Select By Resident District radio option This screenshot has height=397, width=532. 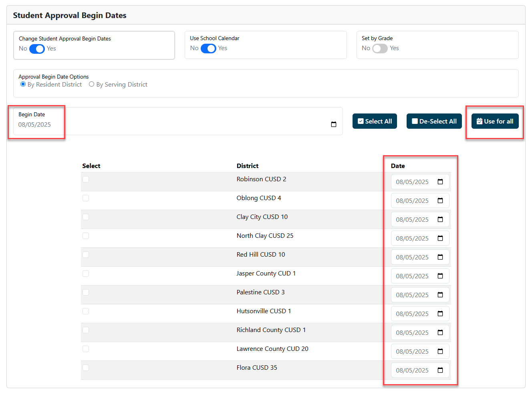coord(23,84)
